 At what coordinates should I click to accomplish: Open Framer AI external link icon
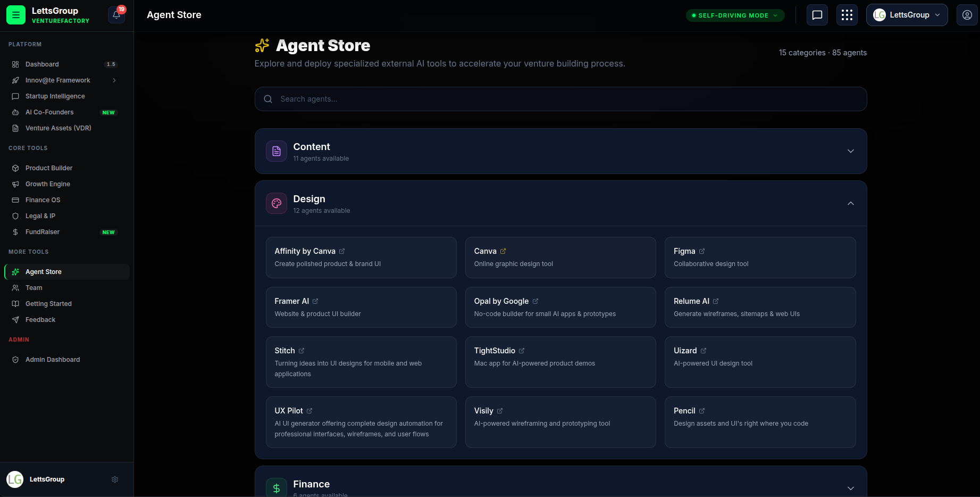[x=315, y=301]
